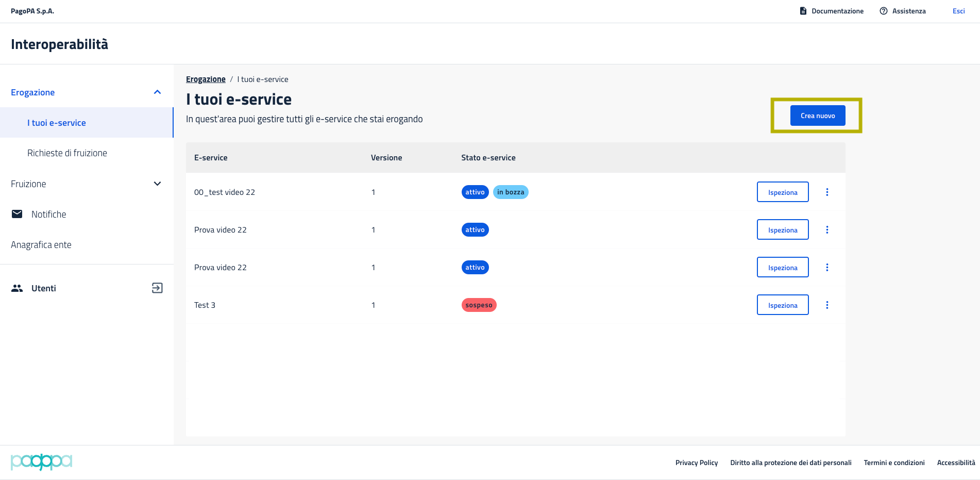Click the Assistenza help circle icon
The image size is (980, 480).
[x=883, y=11]
